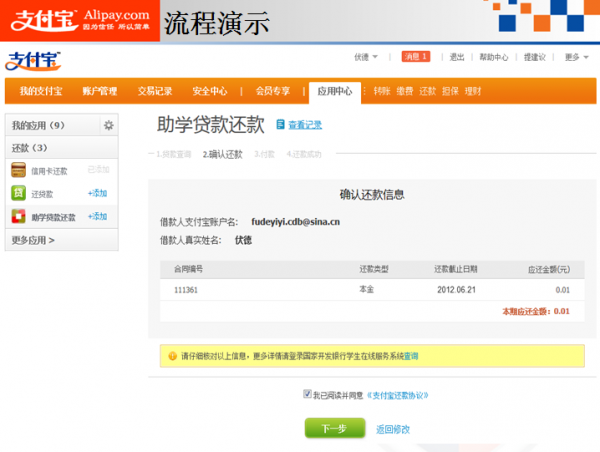Toggle the 我已阅读并同意 agreement checkbox

(x=307, y=395)
